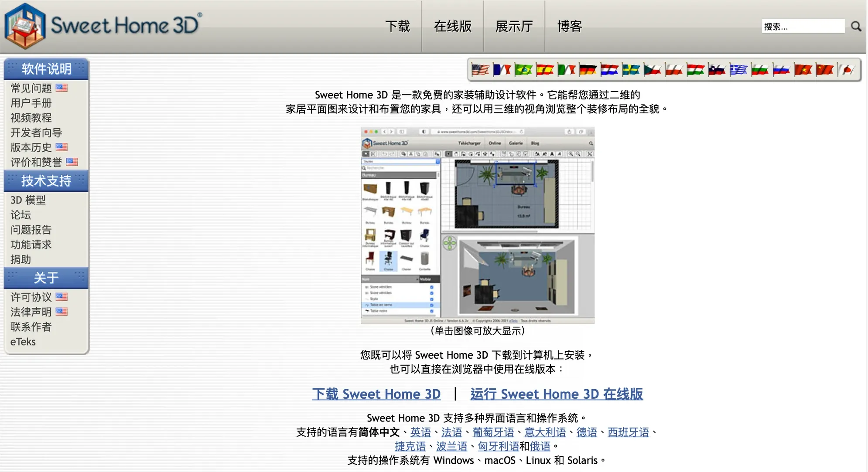Screen dimensions: 868x472
Task: Select the Brazilian flag
Action: pos(523,70)
